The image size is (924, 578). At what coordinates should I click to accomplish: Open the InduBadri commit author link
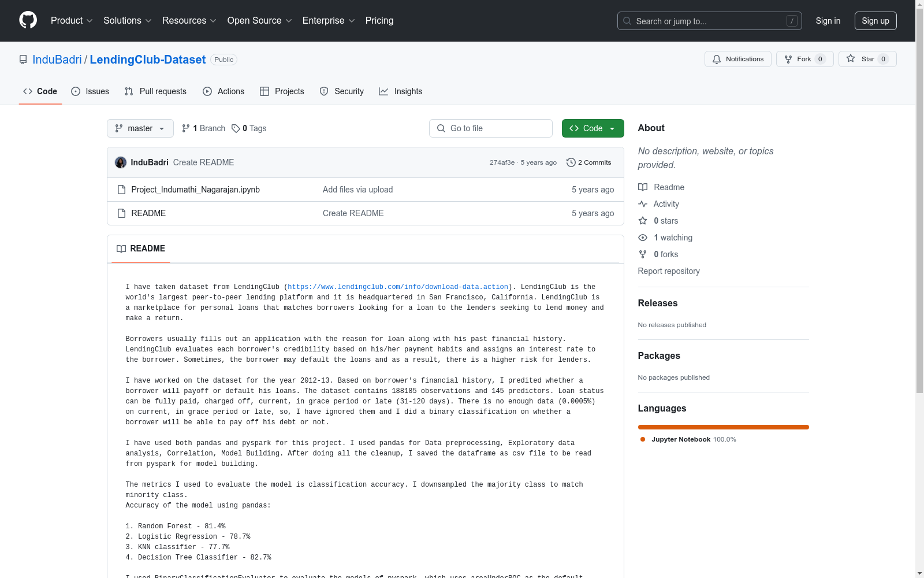click(150, 162)
